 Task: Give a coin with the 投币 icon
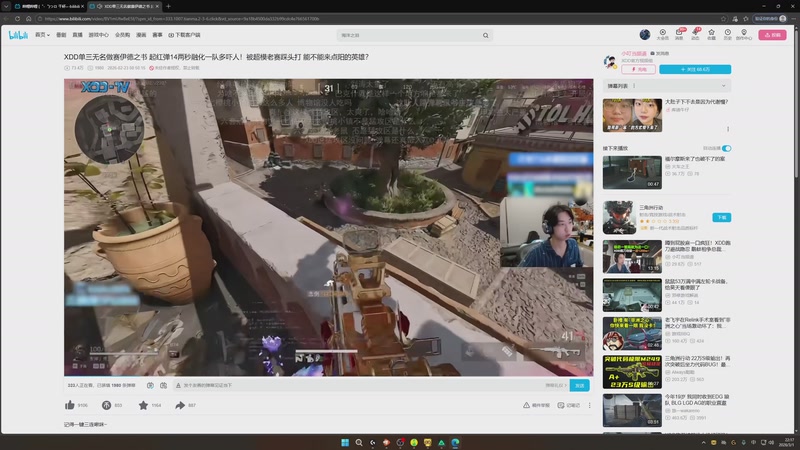106,405
